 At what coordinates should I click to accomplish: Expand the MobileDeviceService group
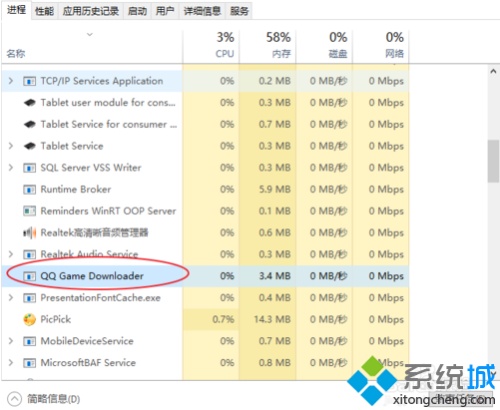point(11,341)
